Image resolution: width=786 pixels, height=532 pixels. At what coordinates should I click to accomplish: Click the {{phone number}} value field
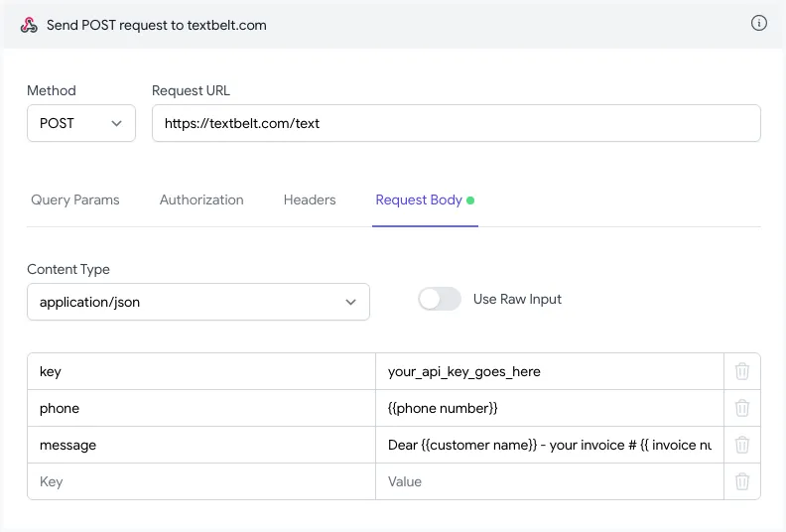coord(549,408)
